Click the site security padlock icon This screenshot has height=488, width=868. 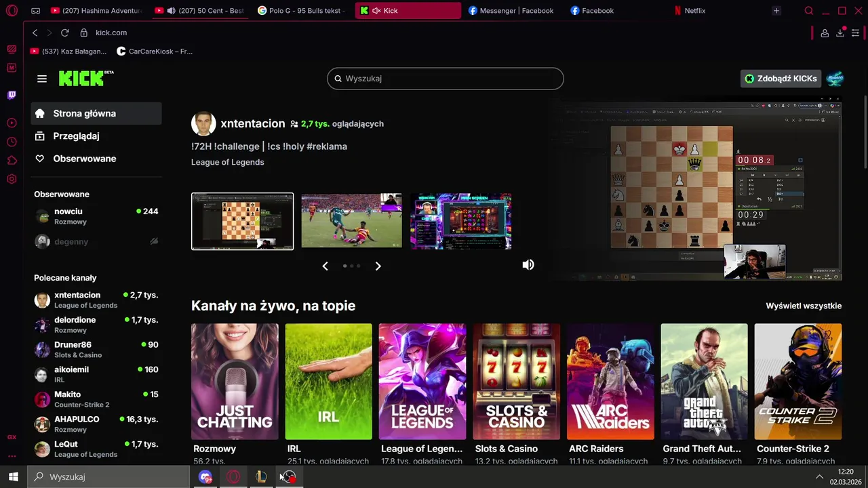click(84, 33)
